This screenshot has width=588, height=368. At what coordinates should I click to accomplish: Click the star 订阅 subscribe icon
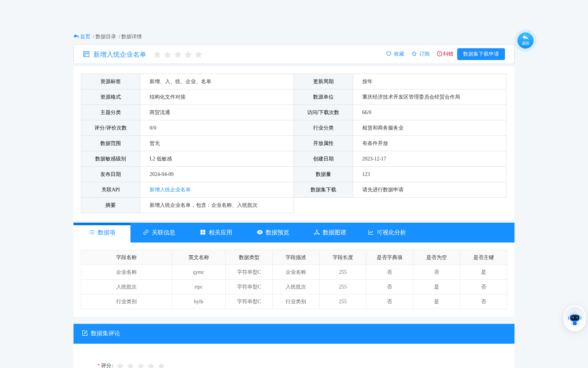(414, 54)
